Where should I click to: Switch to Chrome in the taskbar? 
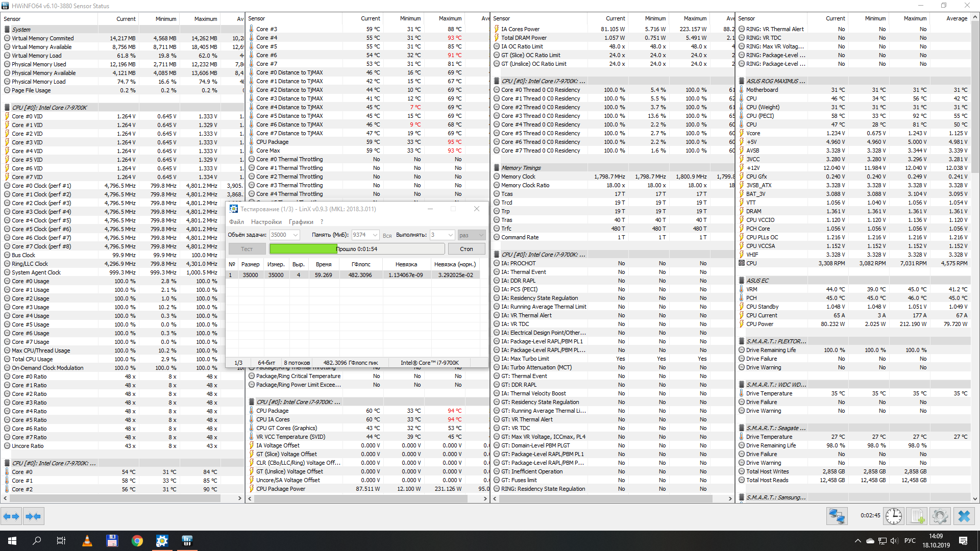[137, 541]
